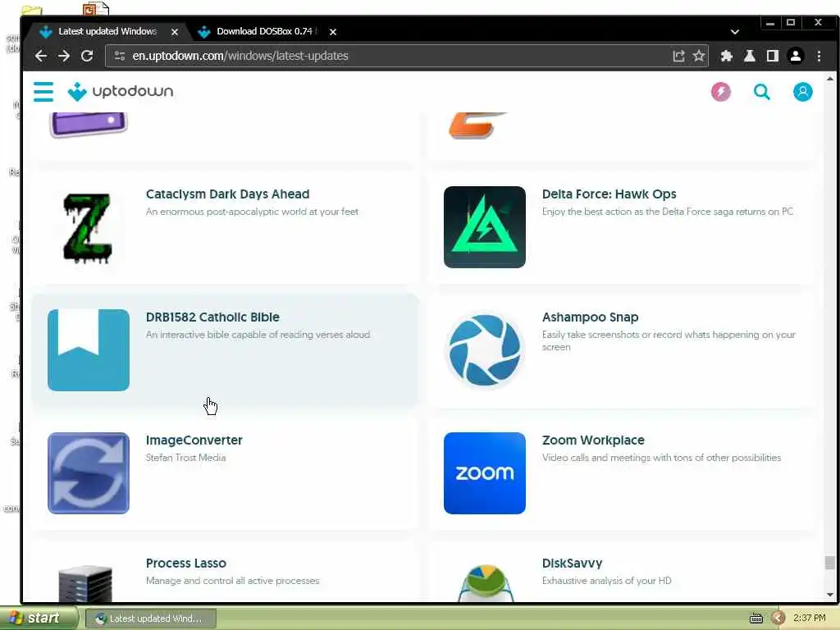View site information icon in address bar
The height and width of the screenshot is (630, 840).
pos(120,56)
